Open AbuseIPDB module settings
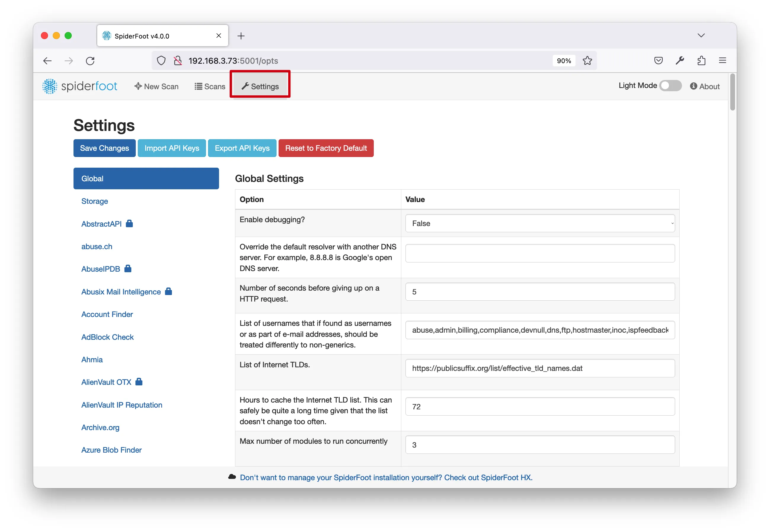 click(101, 269)
